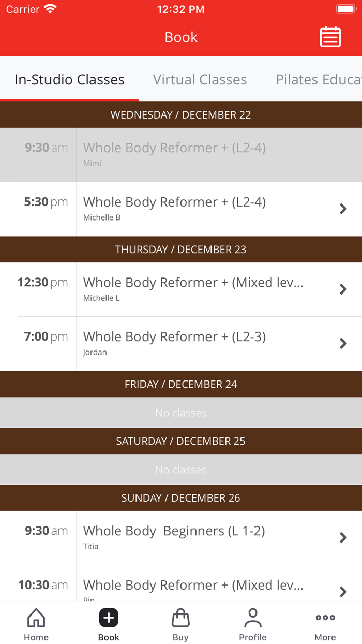Screen dimensions: 362x644
Task: Expand details for the 5:30 pm class
Action: (x=343, y=209)
